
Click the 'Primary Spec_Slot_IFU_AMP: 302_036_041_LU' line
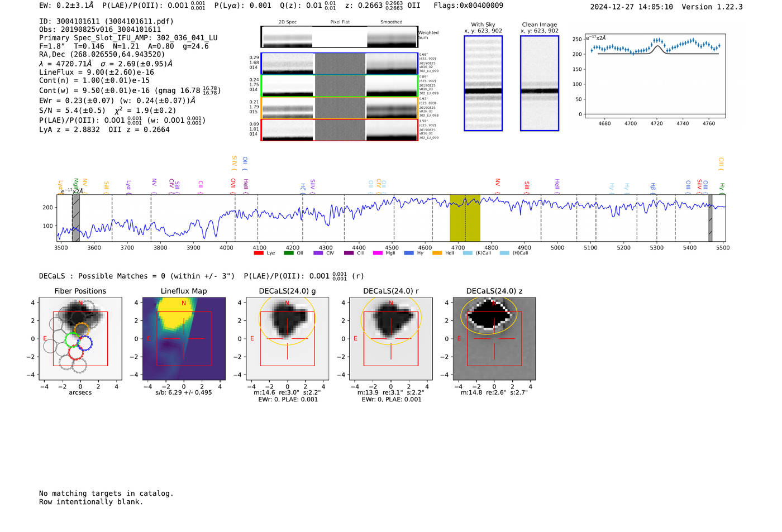tap(128, 38)
